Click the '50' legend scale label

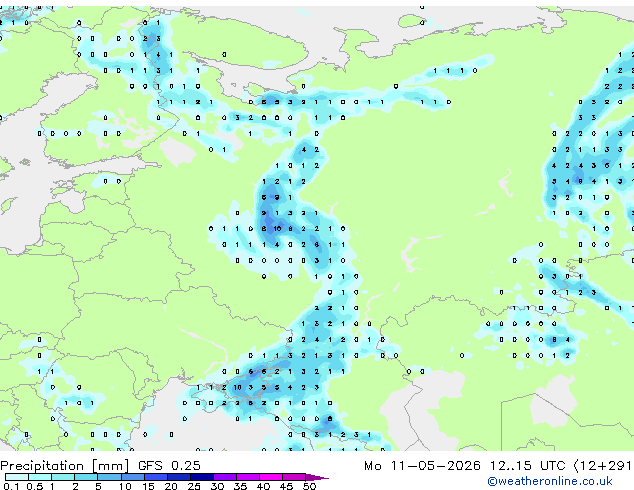coord(309,486)
